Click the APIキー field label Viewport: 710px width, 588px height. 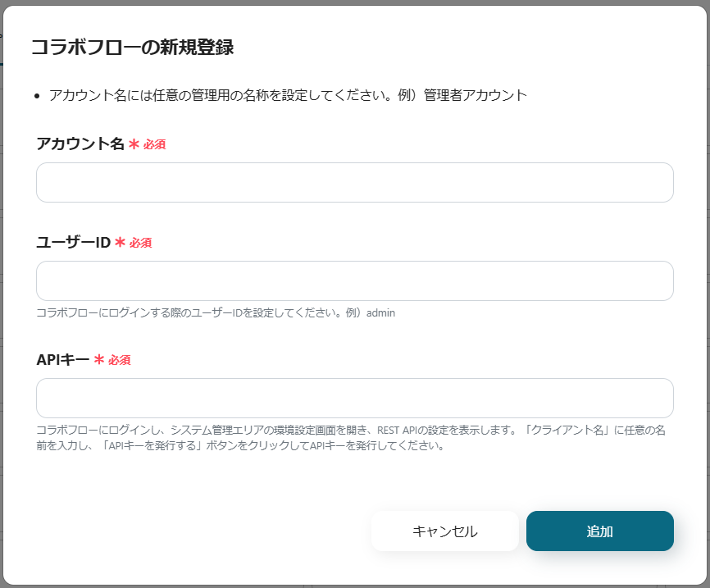pyautogui.click(x=63, y=360)
